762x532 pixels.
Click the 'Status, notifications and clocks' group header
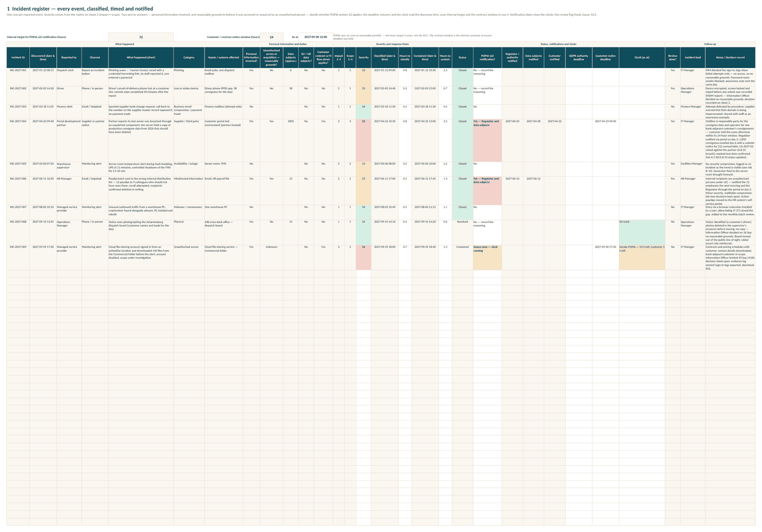(558, 44)
